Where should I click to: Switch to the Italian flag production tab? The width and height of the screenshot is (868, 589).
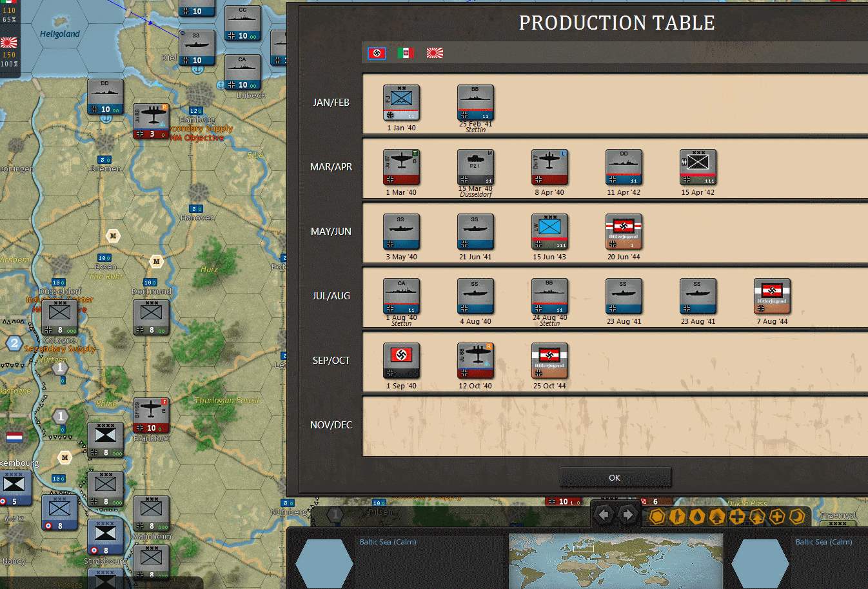coord(405,53)
